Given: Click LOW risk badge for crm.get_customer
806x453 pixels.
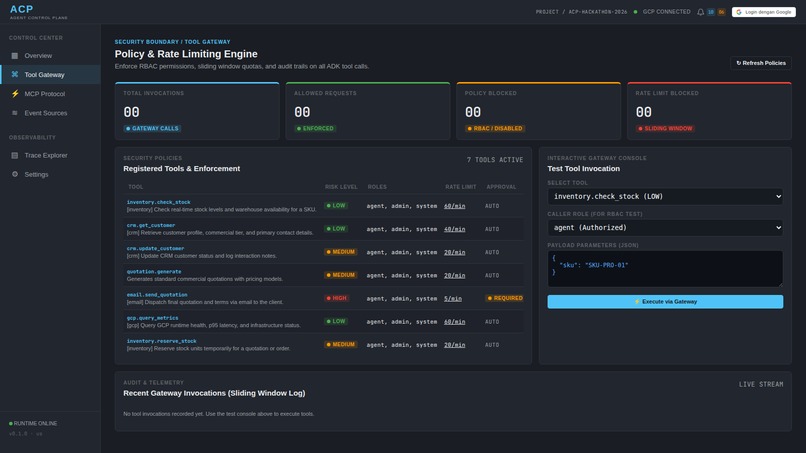Looking at the screenshot, I should (x=336, y=229).
